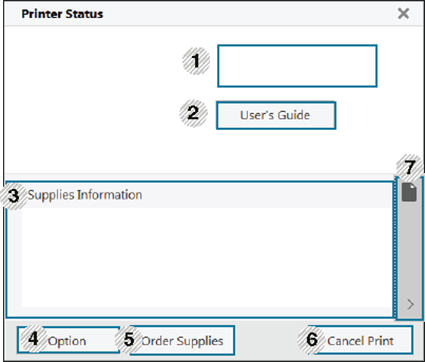Click callout marker number 1
The width and height of the screenshot is (425, 362).
(x=196, y=61)
